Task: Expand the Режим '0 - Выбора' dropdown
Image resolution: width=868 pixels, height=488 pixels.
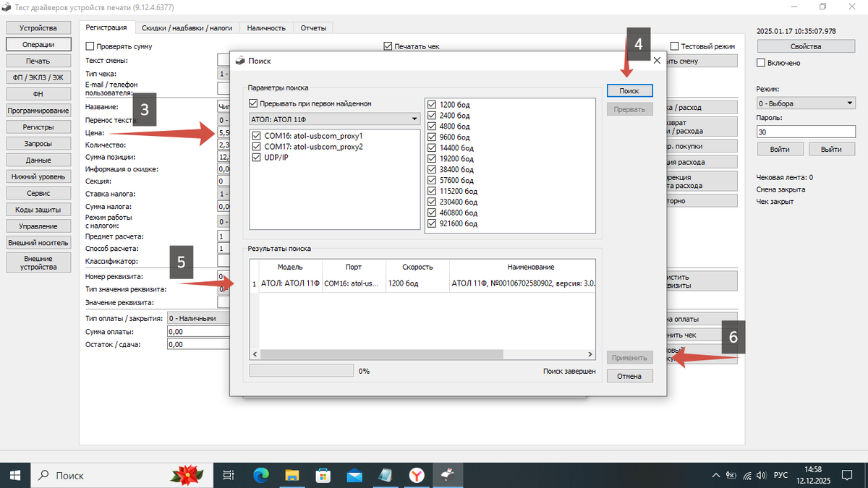Action: click(x=806, y=103)
